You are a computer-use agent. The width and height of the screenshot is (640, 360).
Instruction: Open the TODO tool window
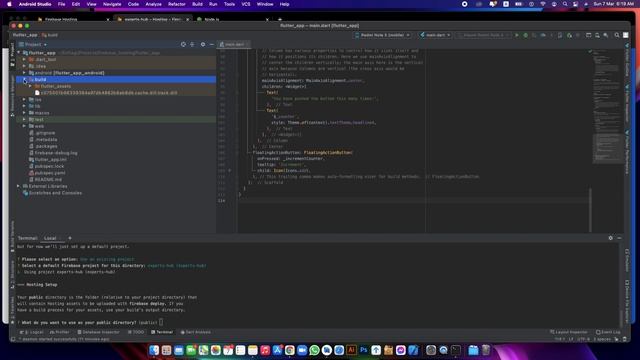point(136,332)
